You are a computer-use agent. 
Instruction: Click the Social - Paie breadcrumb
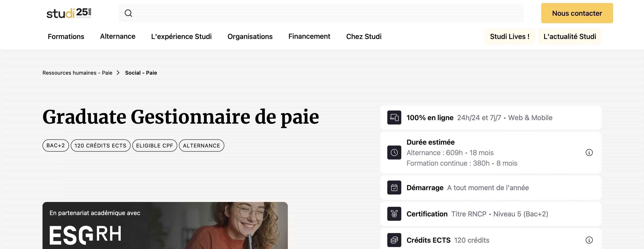[141, 73]
